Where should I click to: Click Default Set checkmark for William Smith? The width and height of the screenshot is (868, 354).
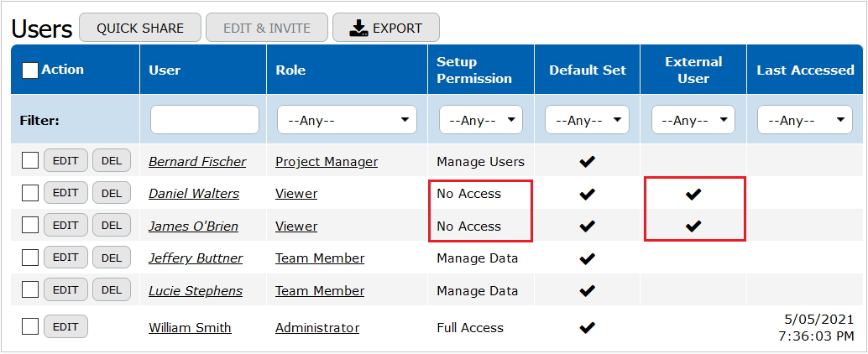(x=587, y=327)
